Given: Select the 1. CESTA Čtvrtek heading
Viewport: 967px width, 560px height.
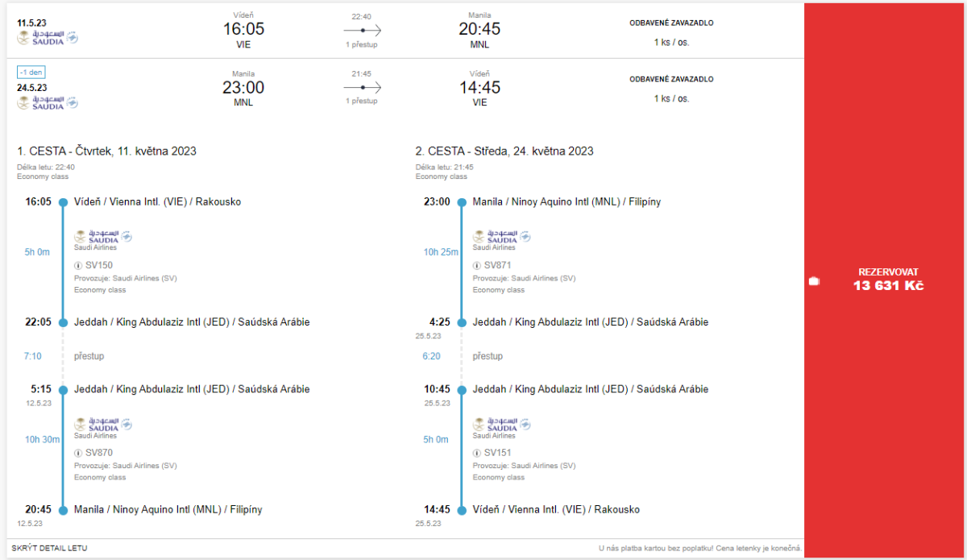Looking at the screenshot, I should point(106,151).
